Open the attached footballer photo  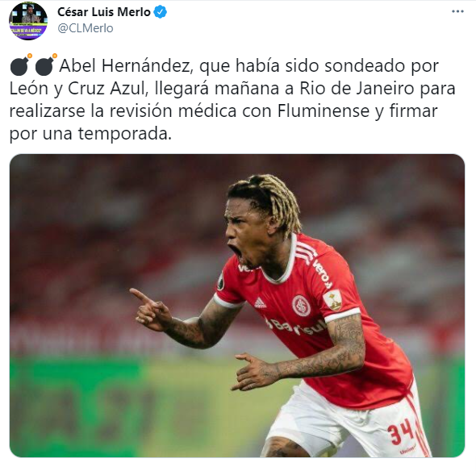237,306
